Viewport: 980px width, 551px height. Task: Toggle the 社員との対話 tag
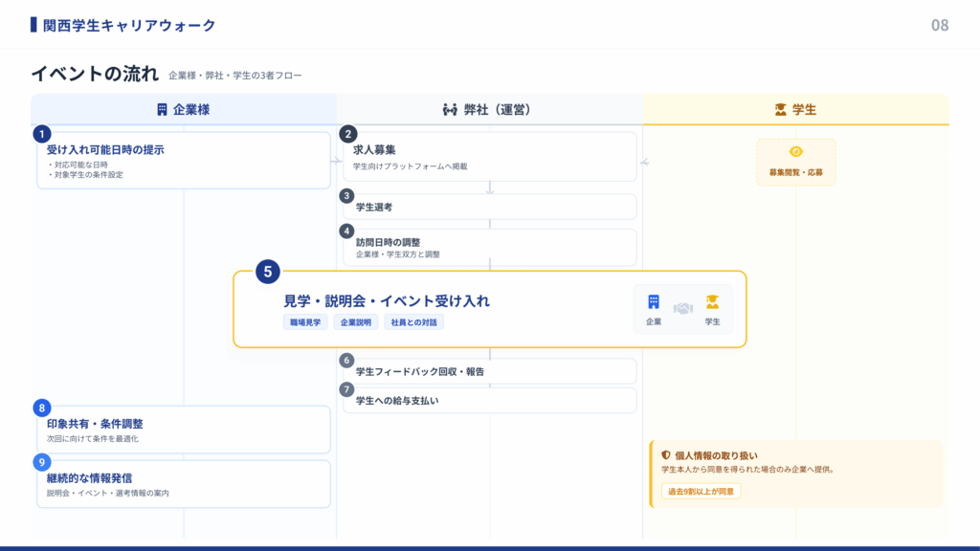pyautogui.click(x=416, y=322)
